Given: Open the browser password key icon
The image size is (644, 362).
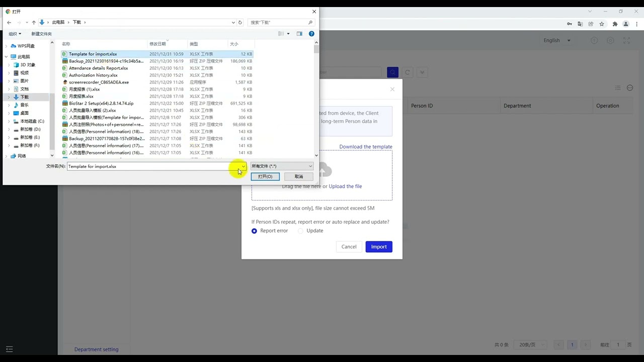Looking at the screenshot, I should (x=569, y=24).
